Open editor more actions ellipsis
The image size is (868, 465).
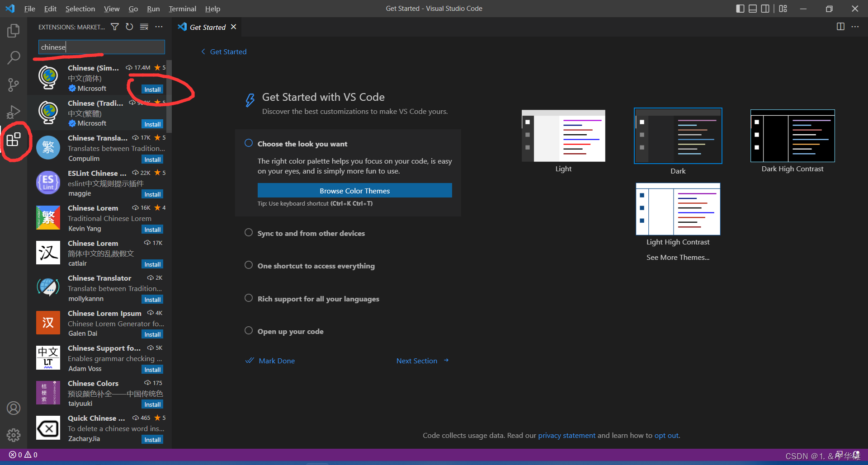(855, 27)
